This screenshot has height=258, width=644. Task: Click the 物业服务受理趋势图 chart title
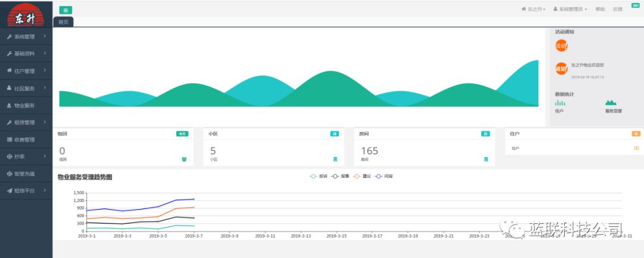[x=85, y=177]
